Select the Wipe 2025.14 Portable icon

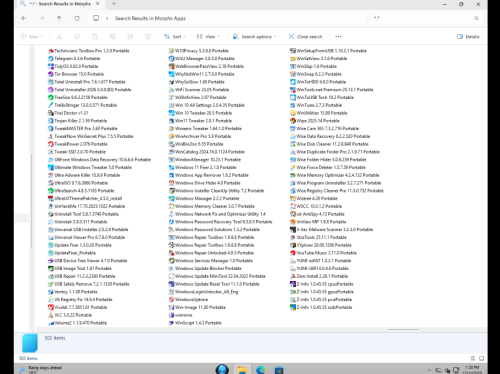click(x=293, y=121)
